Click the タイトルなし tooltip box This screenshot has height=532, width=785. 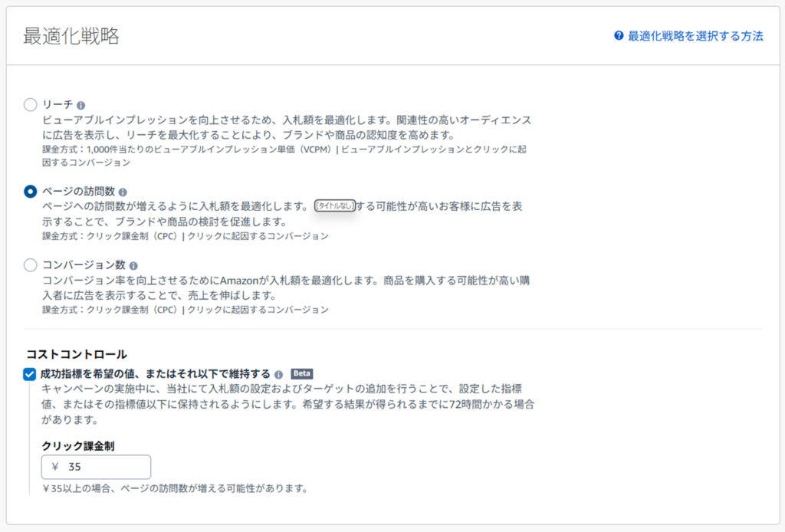(335, 207)
